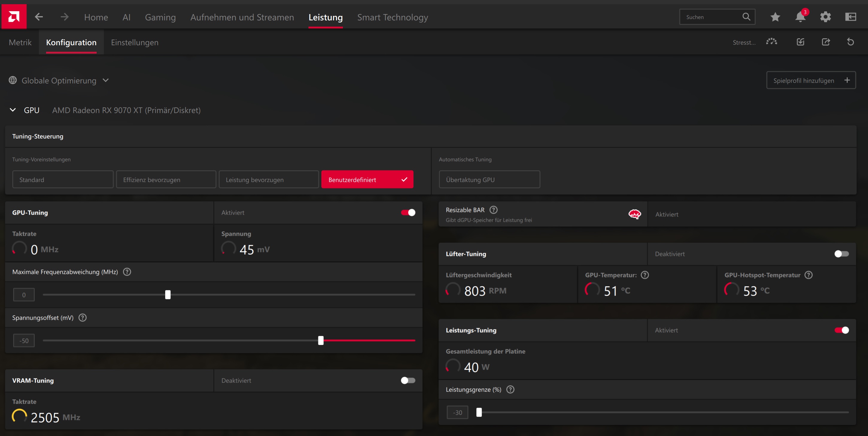This screenshot has height=436, width=868.
Task: Start the stress test gauge icon
Action: coord(772,42)
